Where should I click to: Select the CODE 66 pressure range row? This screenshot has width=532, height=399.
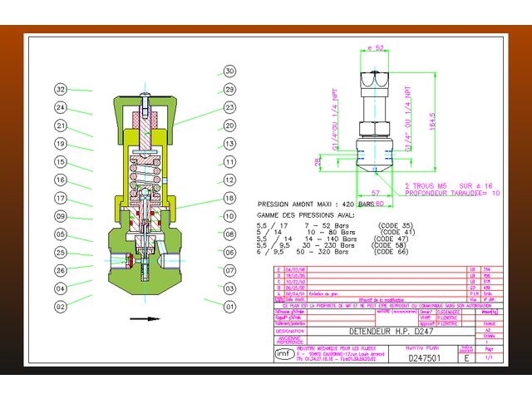(x=326, y=251)
